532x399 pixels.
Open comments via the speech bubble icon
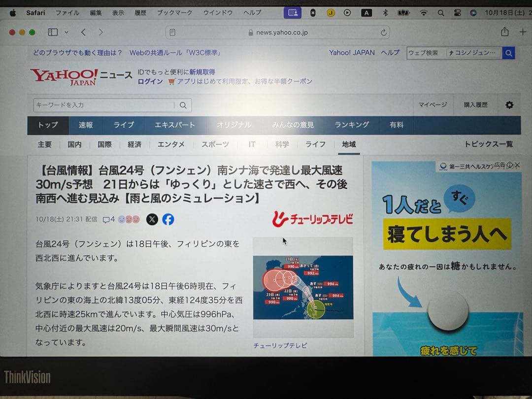point(106,220)
